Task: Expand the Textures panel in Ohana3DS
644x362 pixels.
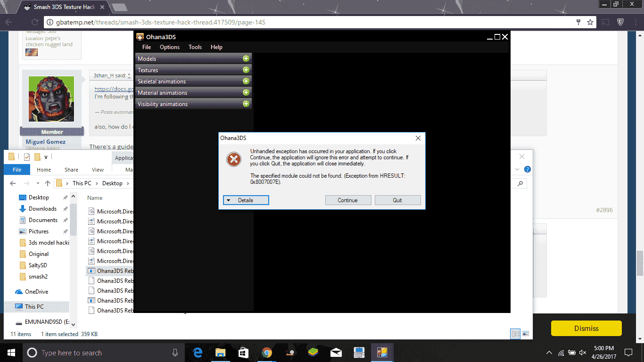Action: click(x=246, y=70)
